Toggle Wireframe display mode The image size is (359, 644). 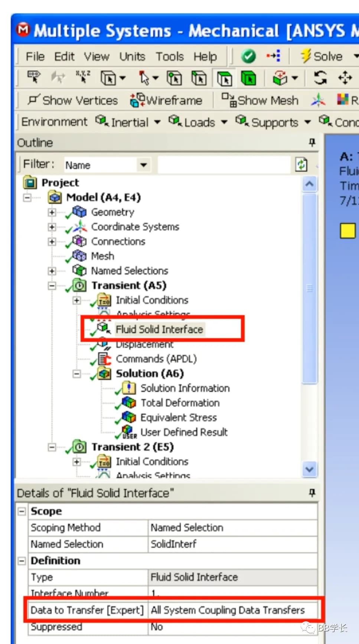[x=166, y=100]
